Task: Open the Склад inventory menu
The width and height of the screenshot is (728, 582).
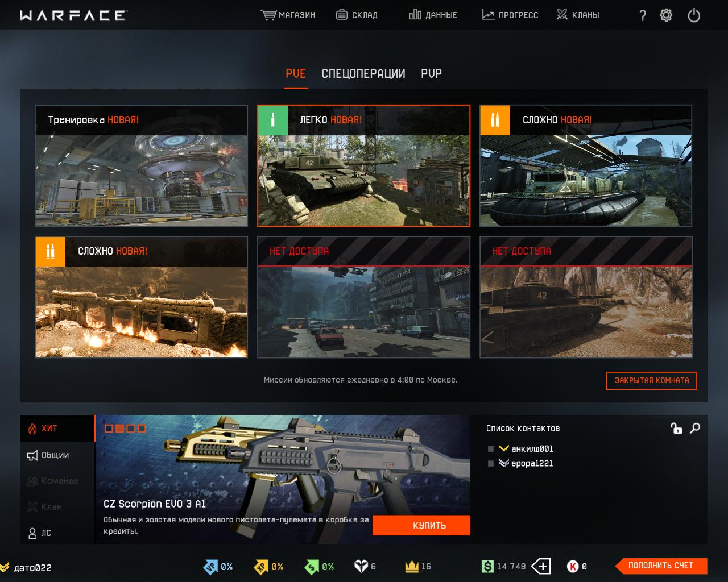Action: click(357, 15)
